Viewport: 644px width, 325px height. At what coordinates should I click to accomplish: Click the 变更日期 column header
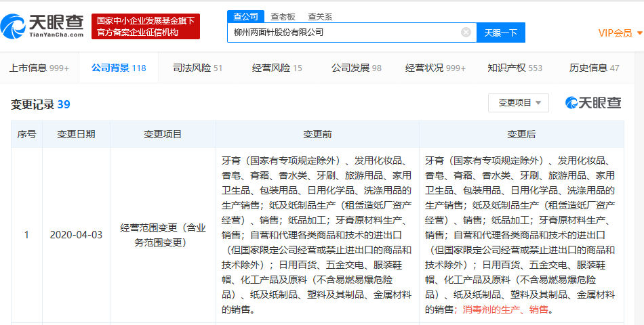pyautogui.click(x=76, y=134)
